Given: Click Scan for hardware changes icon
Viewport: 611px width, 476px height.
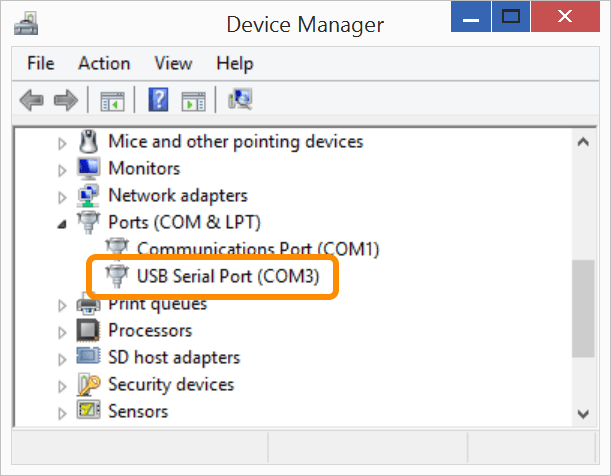Looking at the screenshot, I should pyautogui.click(x=240, y=100).
